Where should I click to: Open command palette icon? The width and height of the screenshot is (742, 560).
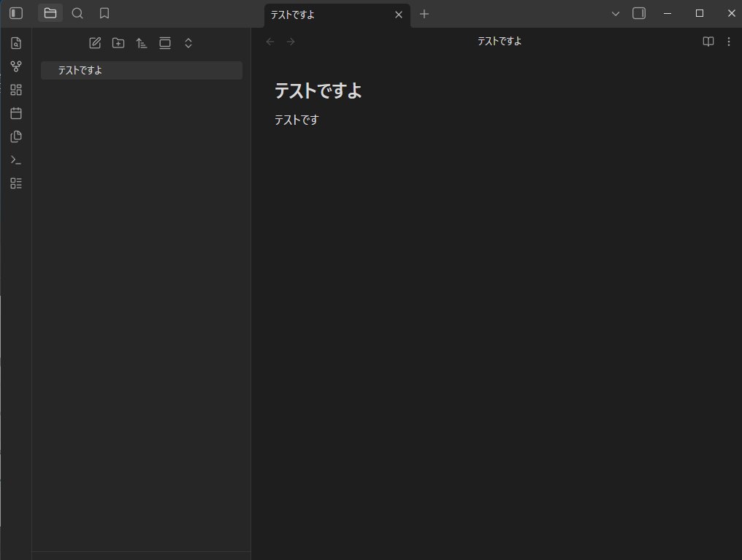tap(16, 161)
